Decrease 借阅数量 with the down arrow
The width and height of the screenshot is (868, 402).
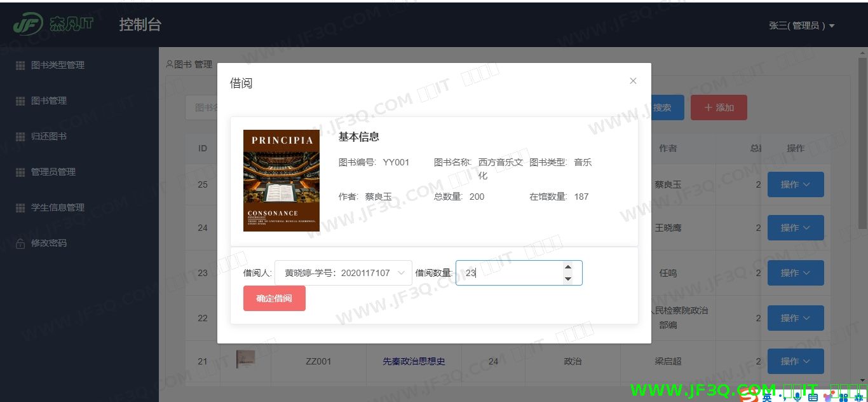[568, 279]
